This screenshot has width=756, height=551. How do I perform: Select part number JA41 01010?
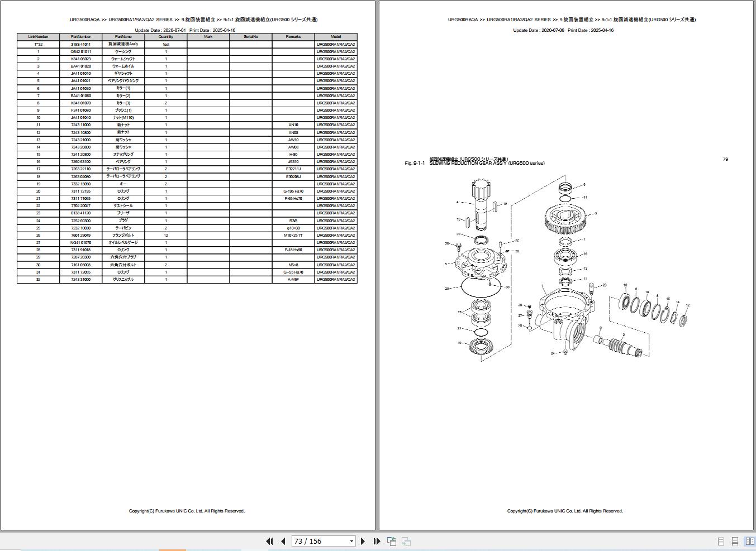click(80, 73)
